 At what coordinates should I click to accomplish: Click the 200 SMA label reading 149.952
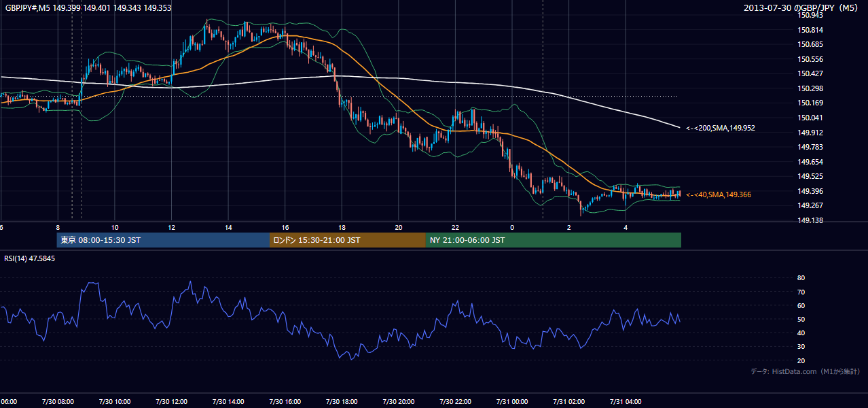(x=720, y=128)
